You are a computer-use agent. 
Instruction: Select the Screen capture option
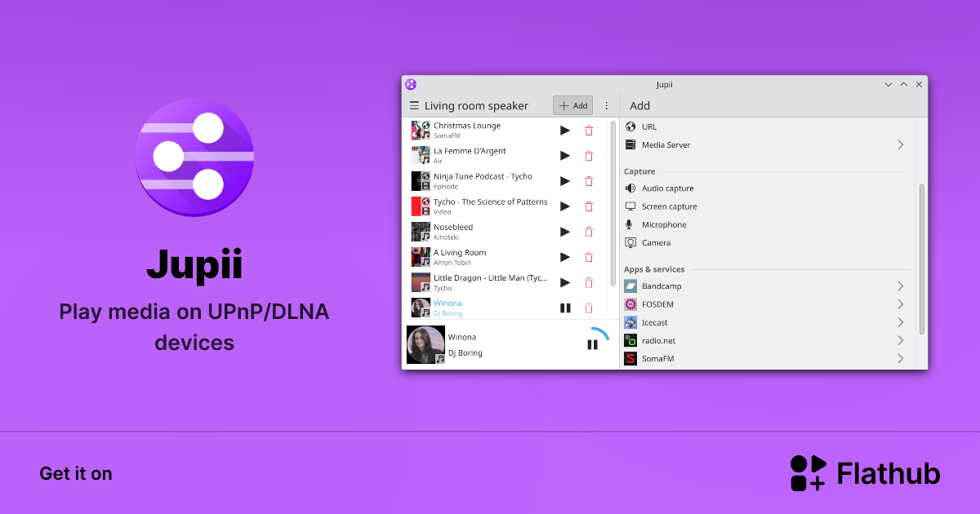[x=668, y=206]
